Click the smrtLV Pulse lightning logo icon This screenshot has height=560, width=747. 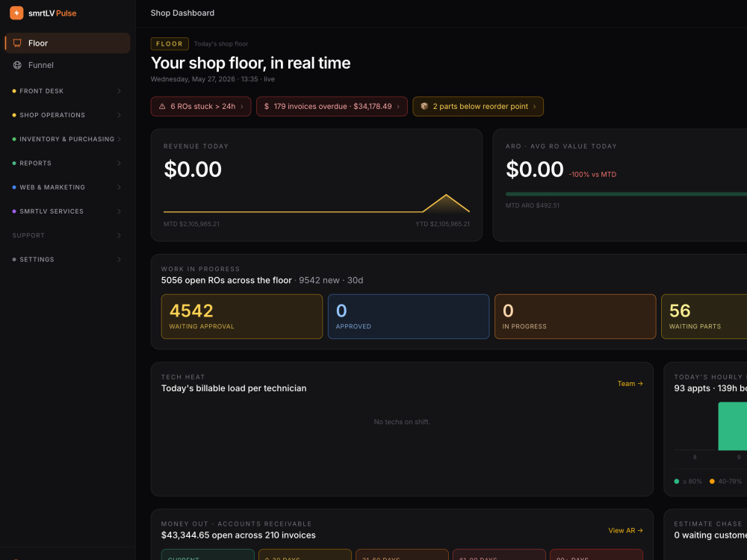tap(16, 13)
